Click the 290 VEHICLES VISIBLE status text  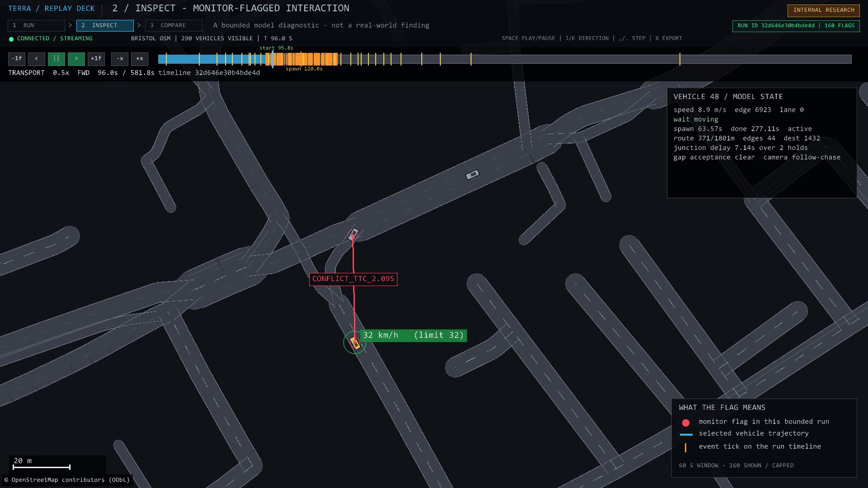pyautogui.click(x=217, y=38)
